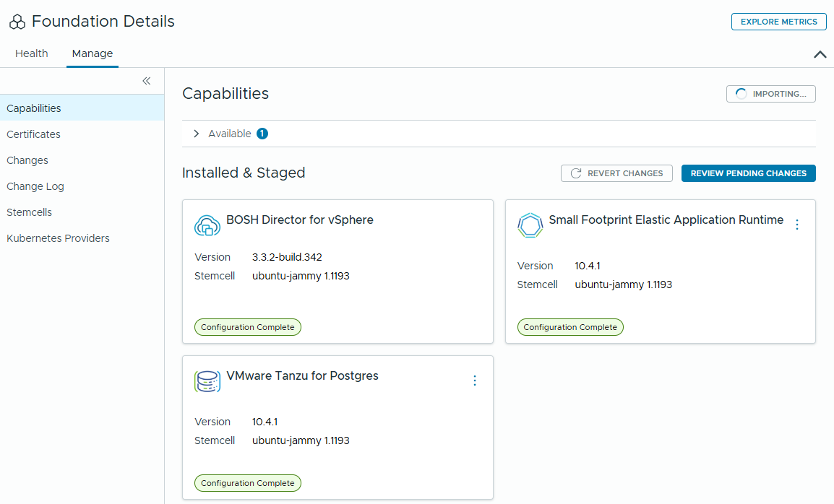Expand the Available section chevron
834x504 pixels.
pyautogui.click(x=197, y=134)
